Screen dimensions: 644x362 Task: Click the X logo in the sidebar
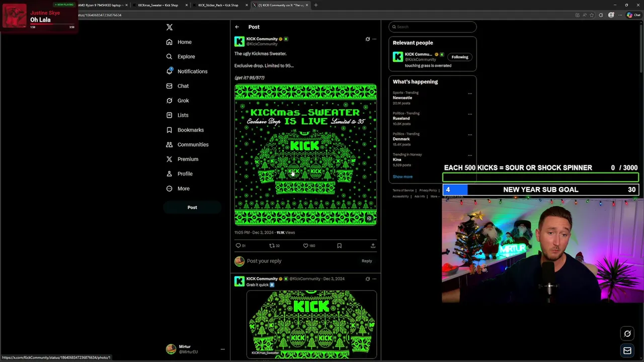(x=170, y=27)
